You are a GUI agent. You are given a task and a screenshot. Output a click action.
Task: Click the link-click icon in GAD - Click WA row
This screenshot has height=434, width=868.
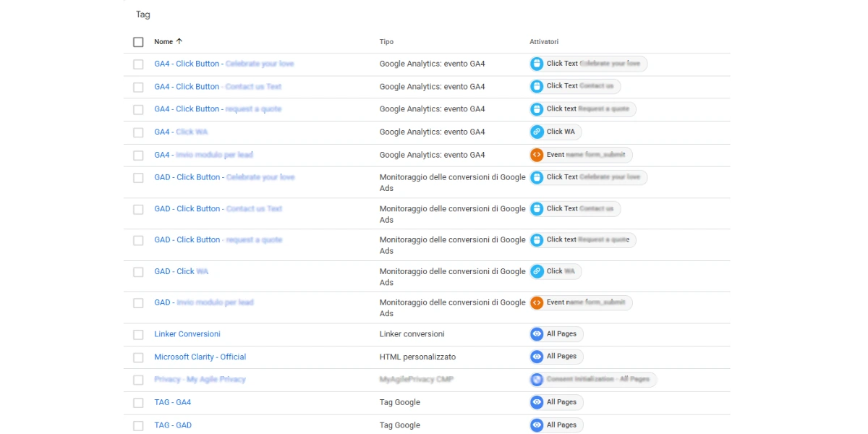click(x=537, y=271)
